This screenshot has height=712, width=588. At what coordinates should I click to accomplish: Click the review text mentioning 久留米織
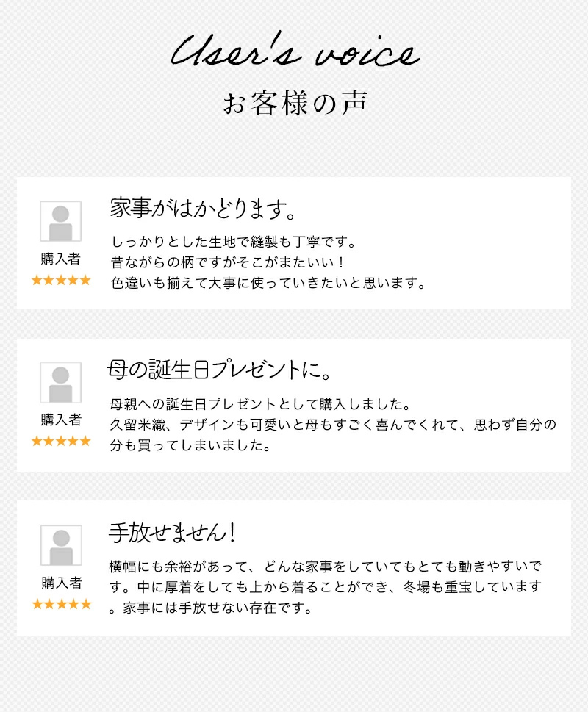coord(332,425)
